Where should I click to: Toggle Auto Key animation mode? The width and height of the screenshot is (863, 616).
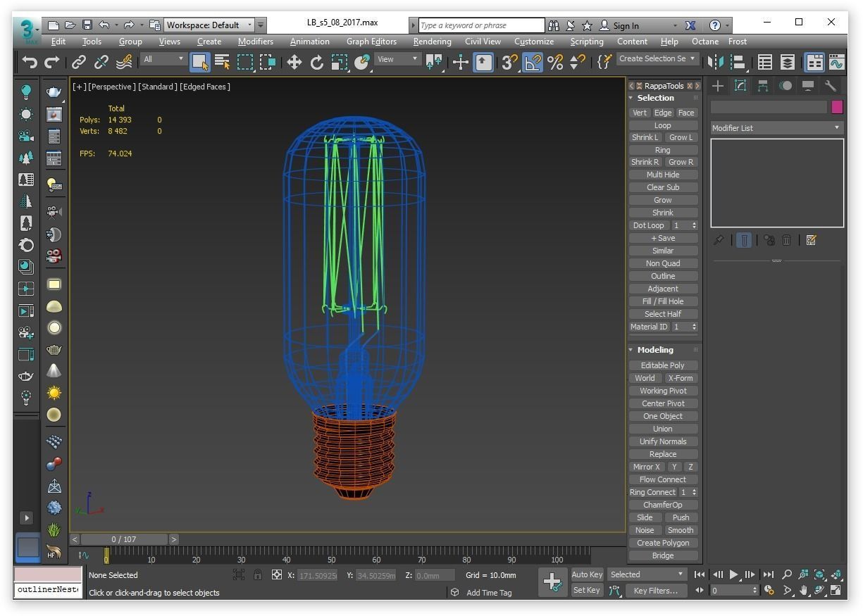(x=587, y=574)
